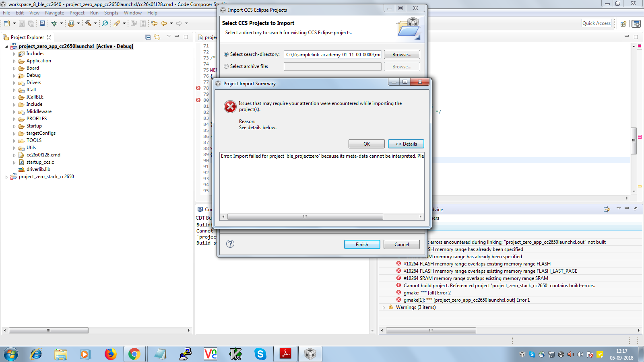Viewport: 644px width, 362px height.
Task: Click the Problems view filter arrows icon
Action: coord(607,209)
